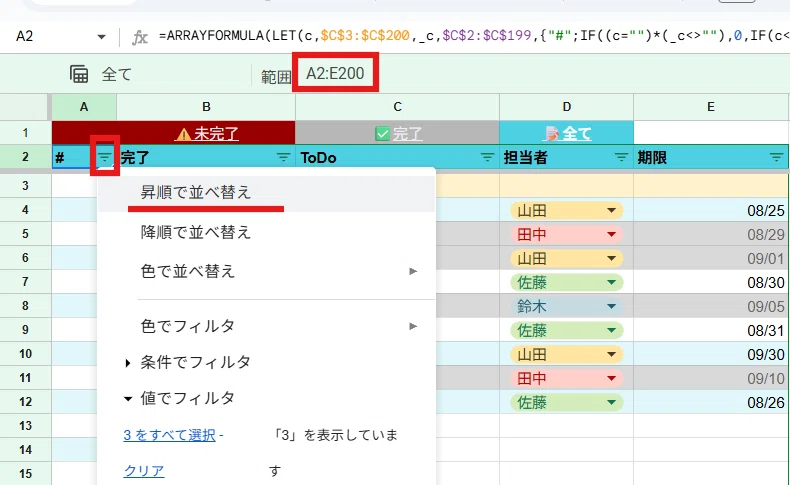
Task: Select the row 1 header
Action: point(25,133)
